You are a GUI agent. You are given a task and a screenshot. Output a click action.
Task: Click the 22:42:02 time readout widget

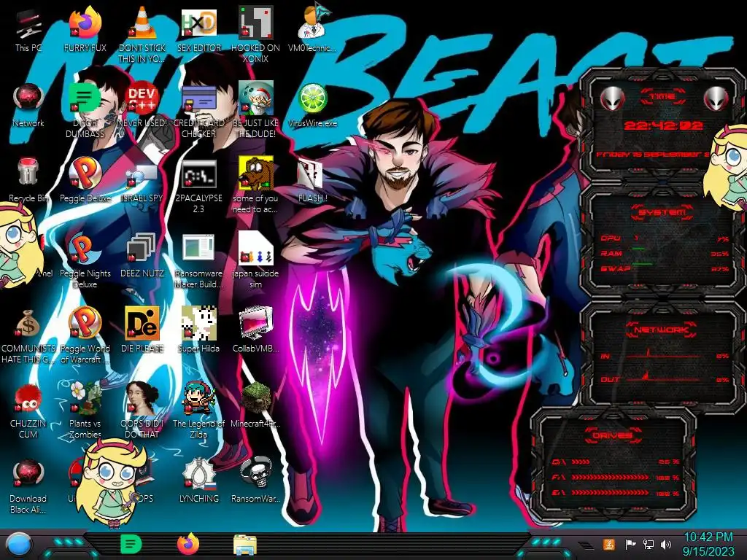(x=663, y=125)
